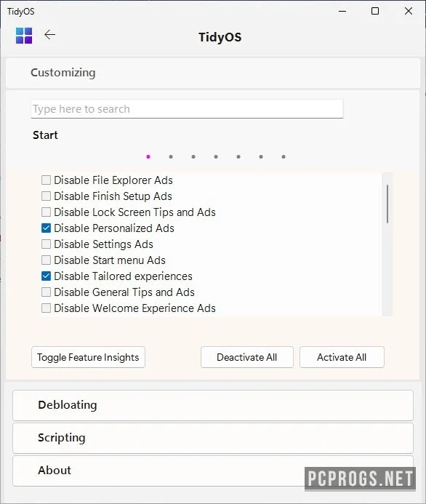Maximize the TidyOS window
426x504 pixels.
tap(375, 11)
